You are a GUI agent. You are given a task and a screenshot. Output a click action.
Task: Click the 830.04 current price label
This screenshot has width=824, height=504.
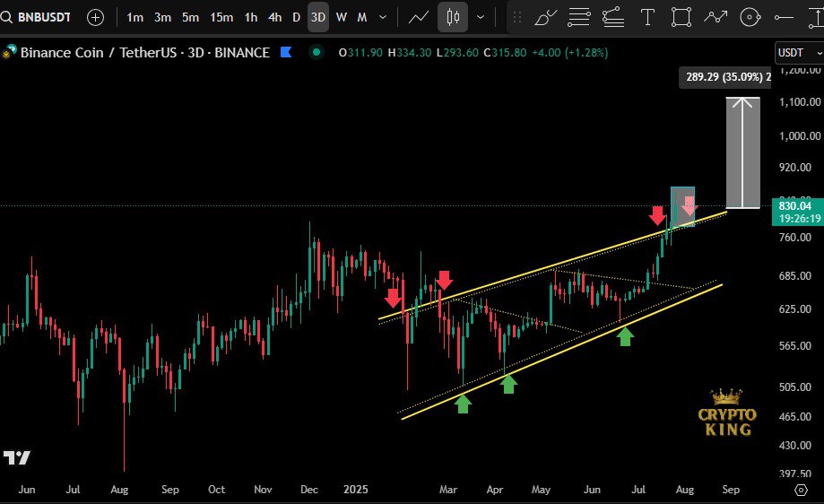[794, 205]
